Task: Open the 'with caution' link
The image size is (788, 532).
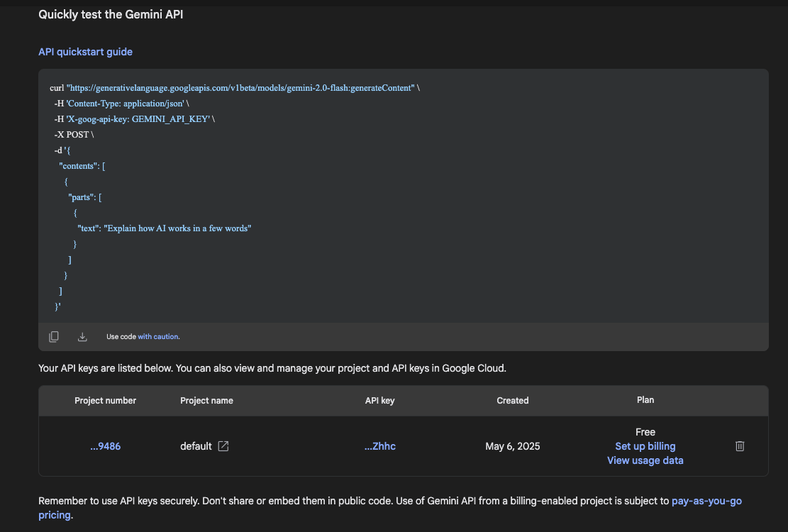Action: point(158,337)
